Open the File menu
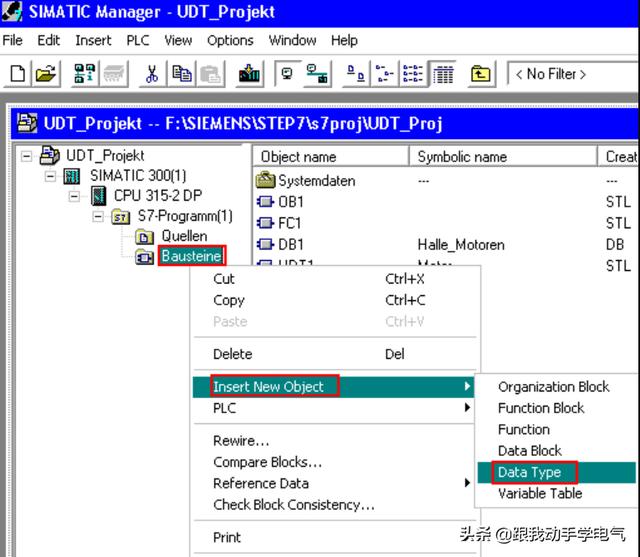This screenshot has height=557, width=640. [12, 40]
